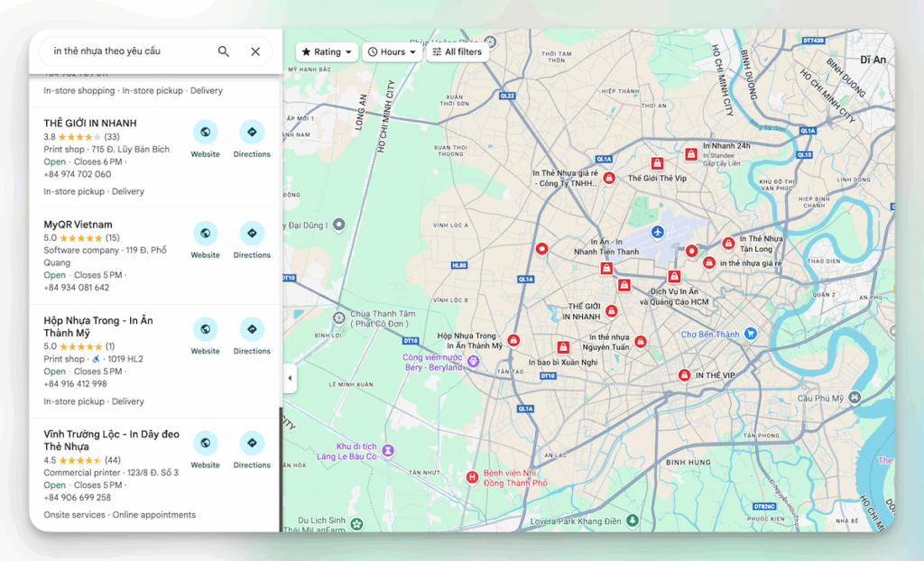Click the Dĩ An city label
Image resolution: width=924 pixels, height=561 pixels.
pos(873,60)
